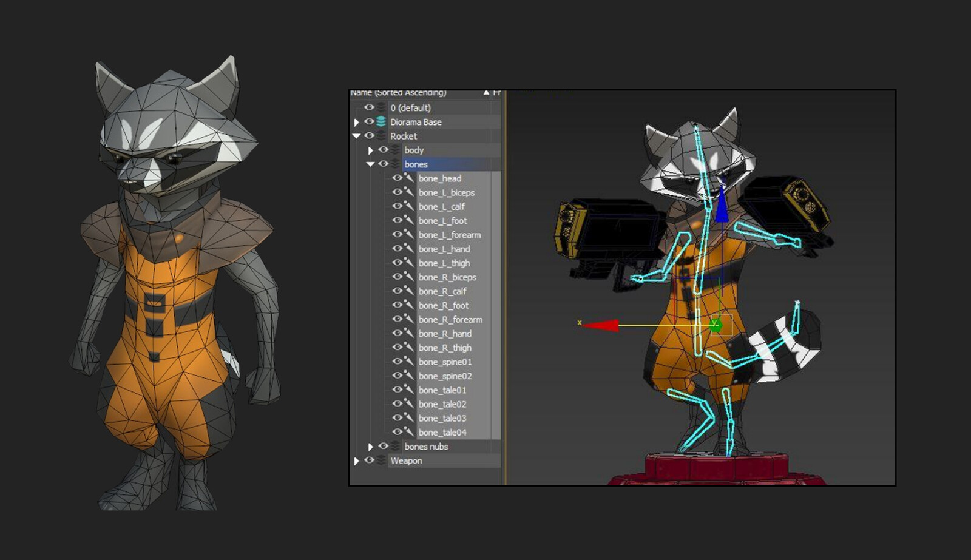The image size is (971, 560).
Task: Click the teal layer icon of Diorama Base
Action: point(381,122)
